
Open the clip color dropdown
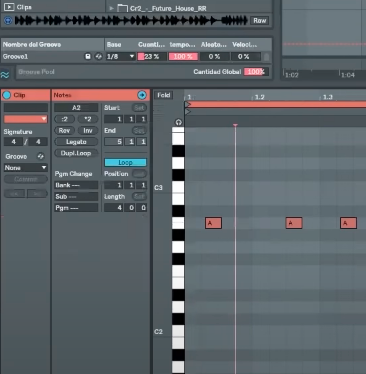tap(25, 119)
